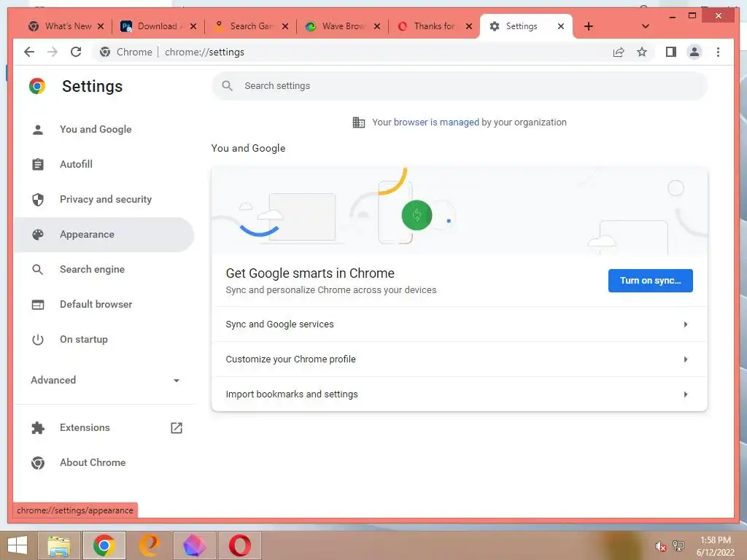Open Import bookmarks and settings

click(460, 394)
